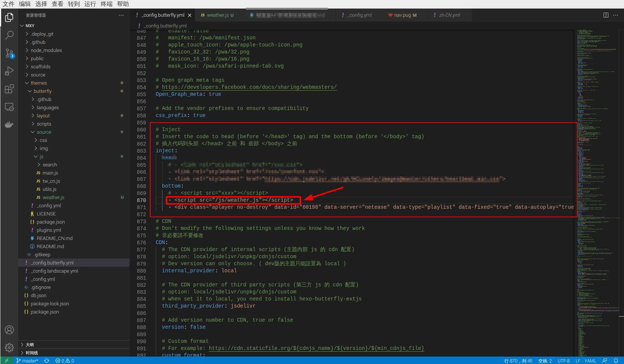This screenshot has width=624, height=364.
Task: Expand the .deploy_git folder
Action: 74,34
